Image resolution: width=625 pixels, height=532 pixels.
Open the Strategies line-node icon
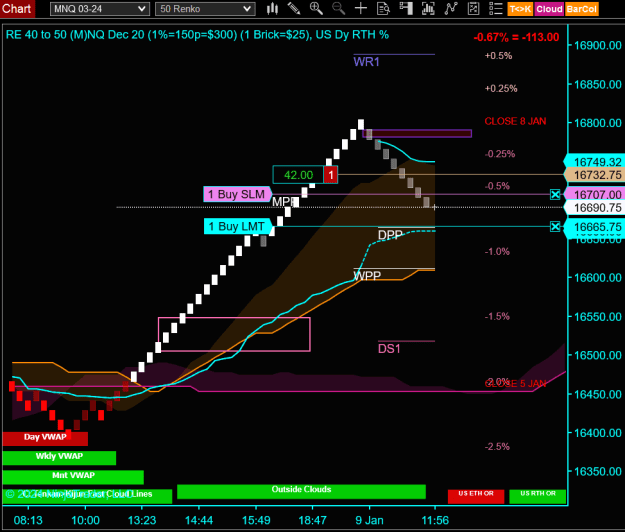click(451, 8)
